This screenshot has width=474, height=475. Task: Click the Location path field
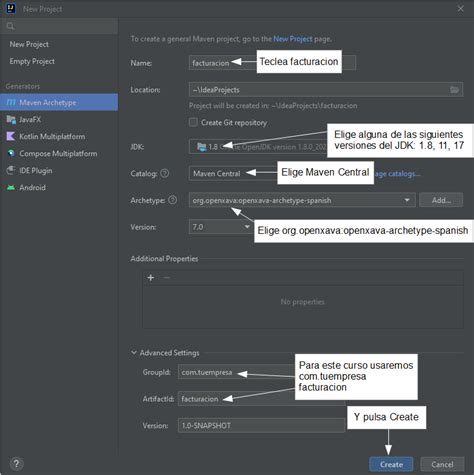326,90
